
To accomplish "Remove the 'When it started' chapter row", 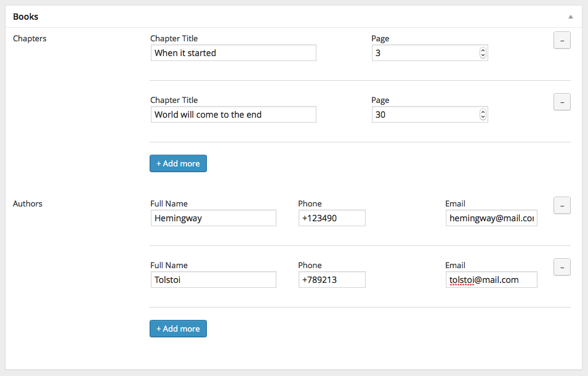I will pyautogui.click(x=562, y=40).
